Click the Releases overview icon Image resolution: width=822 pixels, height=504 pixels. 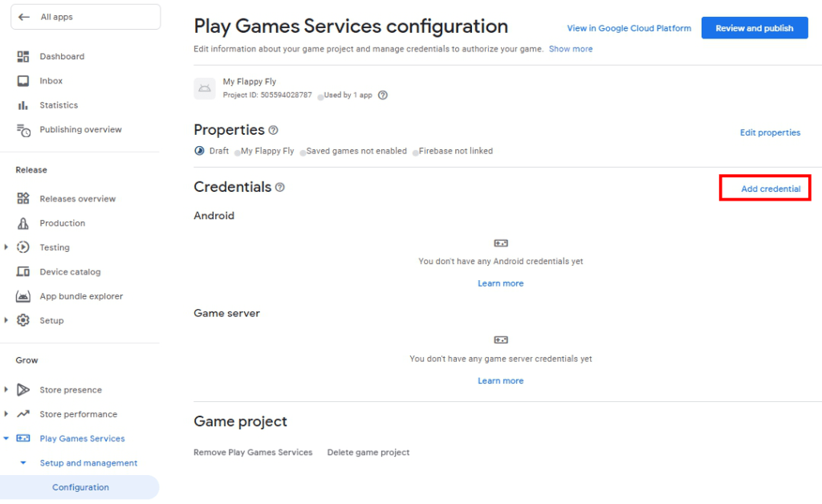point(23,199)
